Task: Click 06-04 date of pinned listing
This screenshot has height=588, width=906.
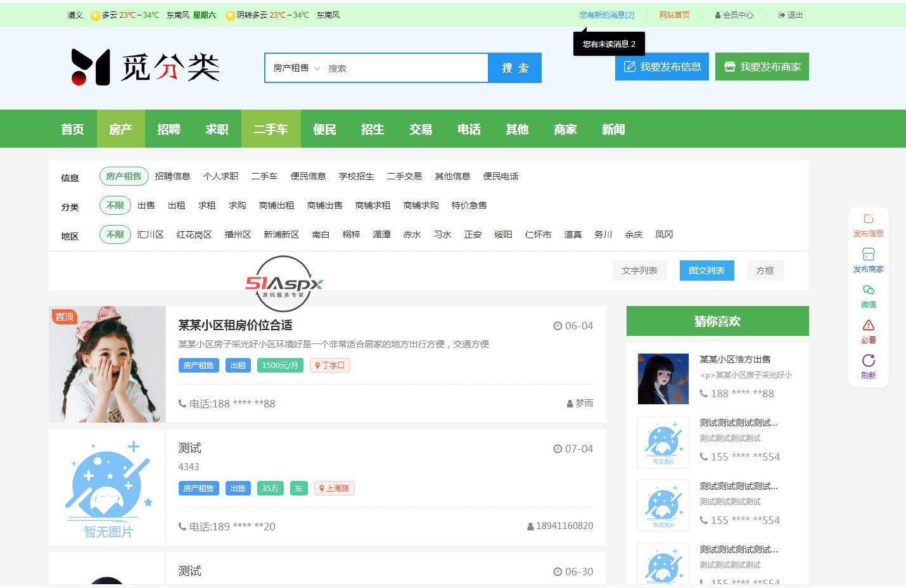Action: pos(573,326)
